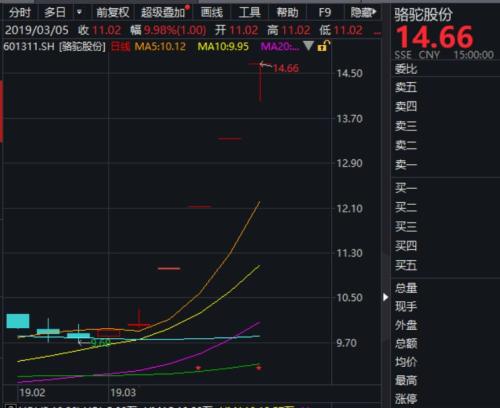Image resolution: width=500 pixels, height=408 pixels.
Task: Click the red star marker under the last candle
Action: tap(259, 368)
